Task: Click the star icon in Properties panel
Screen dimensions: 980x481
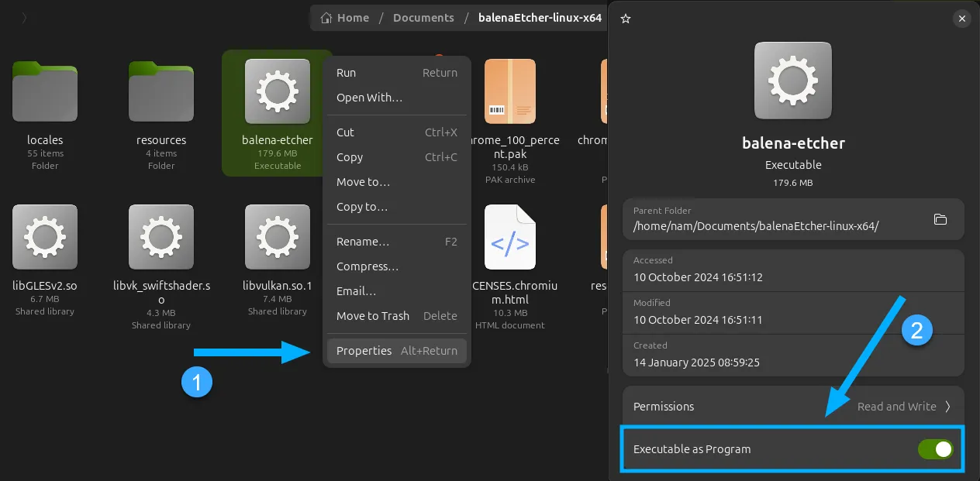Action: pyautogui.click(x=626, y=19)
